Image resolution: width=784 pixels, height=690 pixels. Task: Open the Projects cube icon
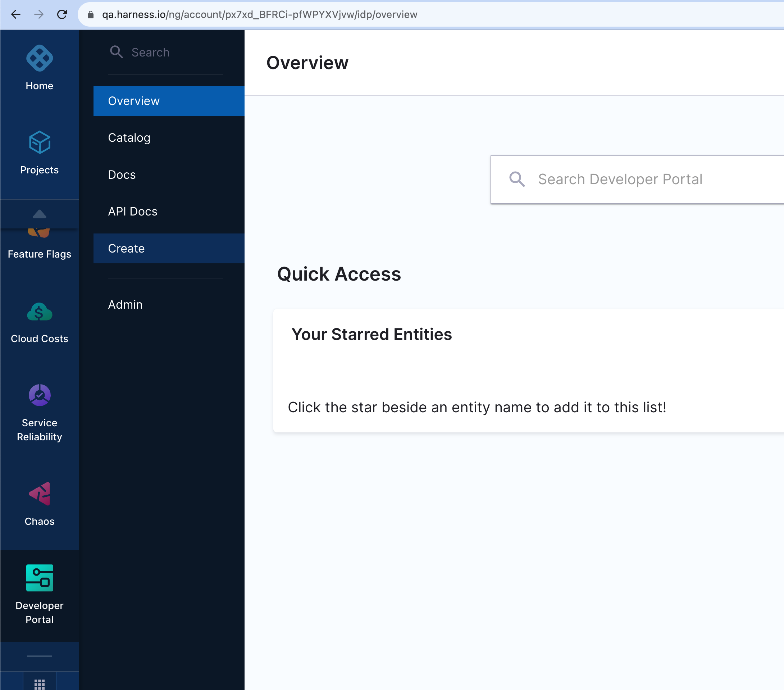(x=40, y=142)
